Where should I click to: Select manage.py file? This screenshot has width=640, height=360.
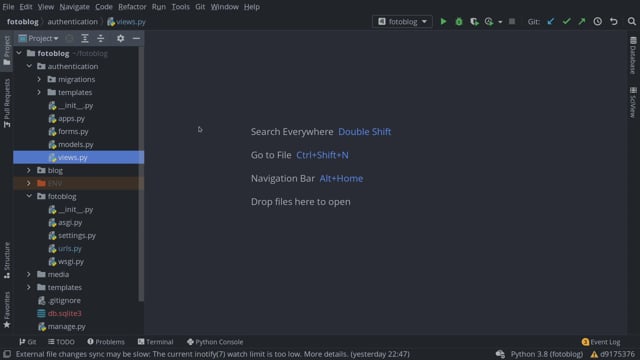pyautogui.click(x=67, y=327)
